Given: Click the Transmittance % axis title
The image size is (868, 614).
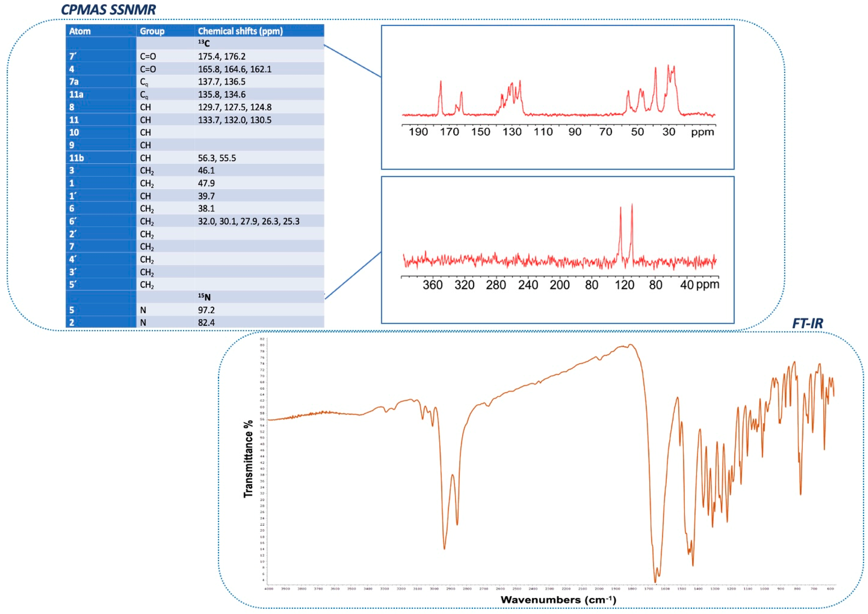Looking at the screenshot, I should 248,459.
